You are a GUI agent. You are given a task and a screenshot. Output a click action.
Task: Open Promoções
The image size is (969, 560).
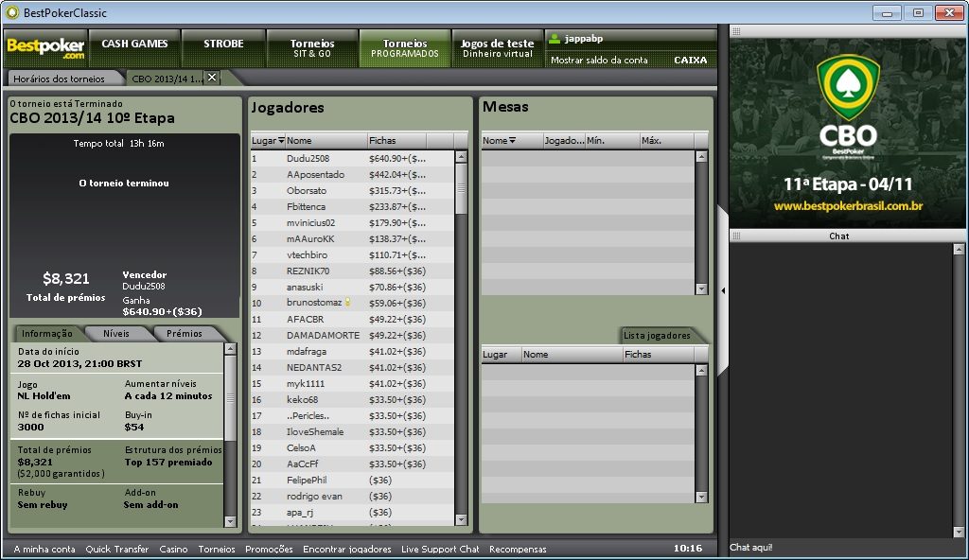(x=269, y=549)
